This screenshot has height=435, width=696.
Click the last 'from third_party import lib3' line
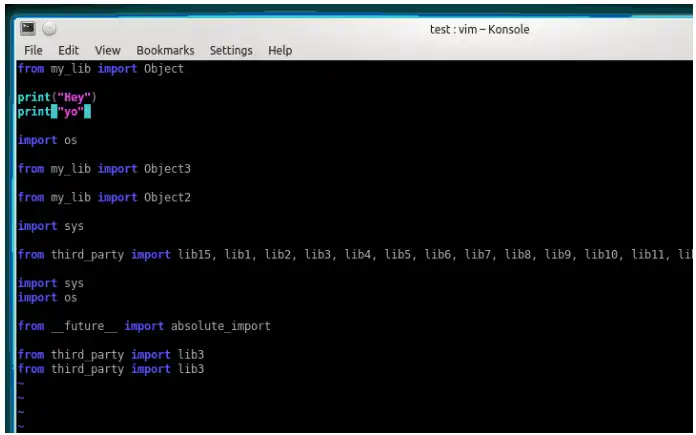[x=111, y=369]
